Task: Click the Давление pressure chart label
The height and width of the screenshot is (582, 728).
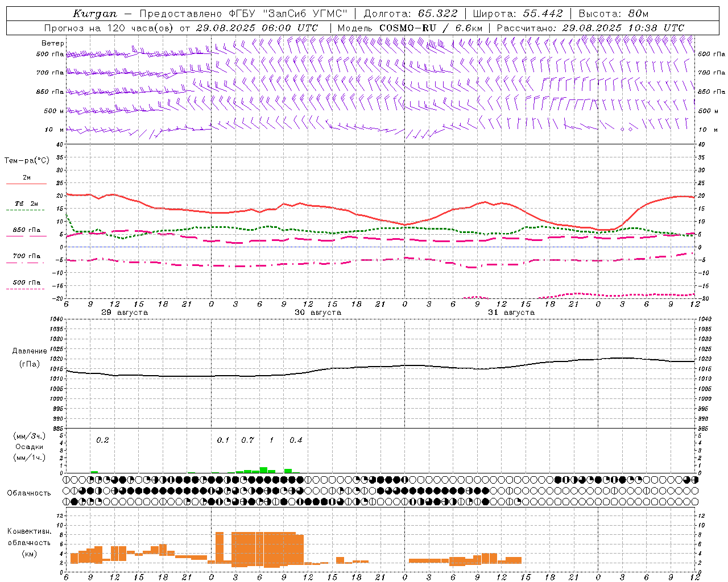Action: [x=30, y=351]
